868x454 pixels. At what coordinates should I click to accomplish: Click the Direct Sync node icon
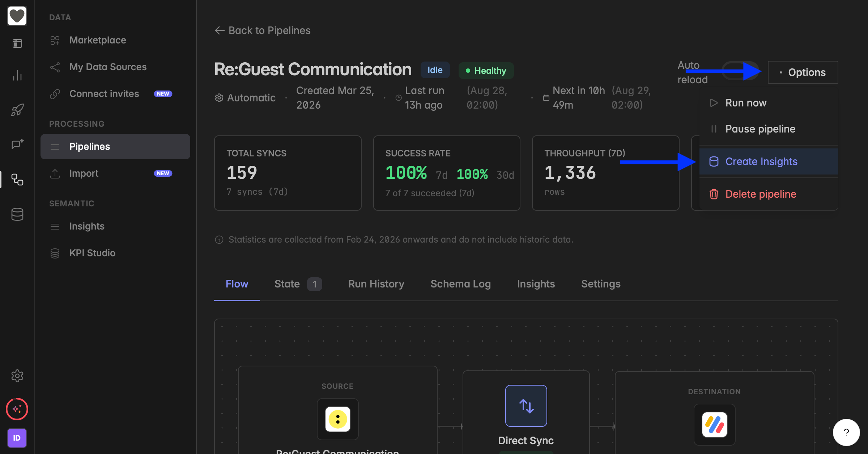(x=526, y=406)
